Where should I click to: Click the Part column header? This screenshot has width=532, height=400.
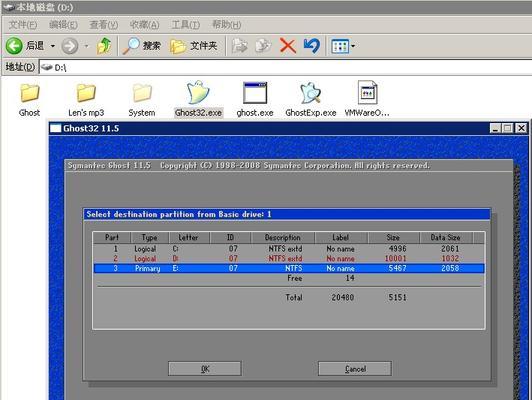coord(112,237)
